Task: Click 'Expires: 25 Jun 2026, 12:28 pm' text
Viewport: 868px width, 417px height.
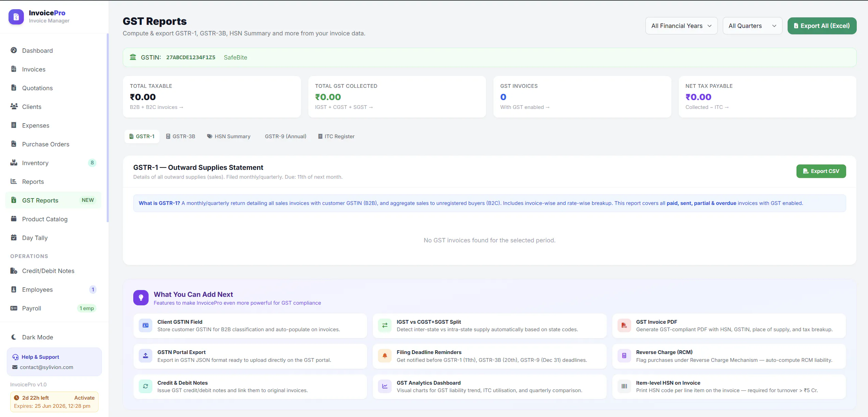Action: pyautogui.click(x=52, y=406)
